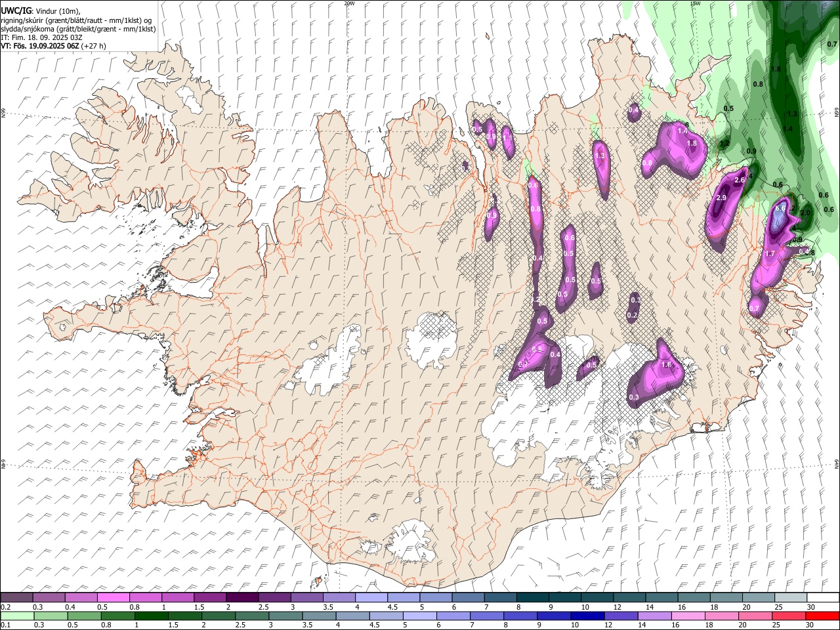The height and width of the screenshot is (630, 840).
Task: Click the 'VT: Fös. 19.09.2025 06Z' valid time
Action: (40, 46)
